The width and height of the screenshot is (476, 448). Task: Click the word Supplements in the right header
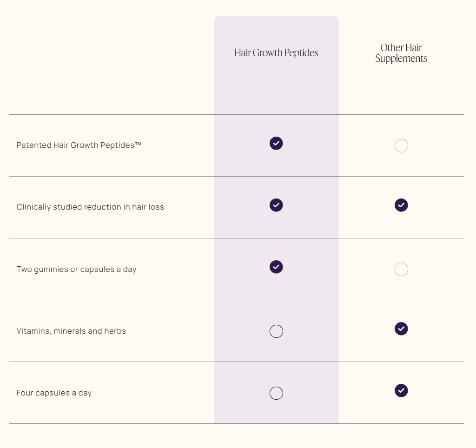point(401,59)
